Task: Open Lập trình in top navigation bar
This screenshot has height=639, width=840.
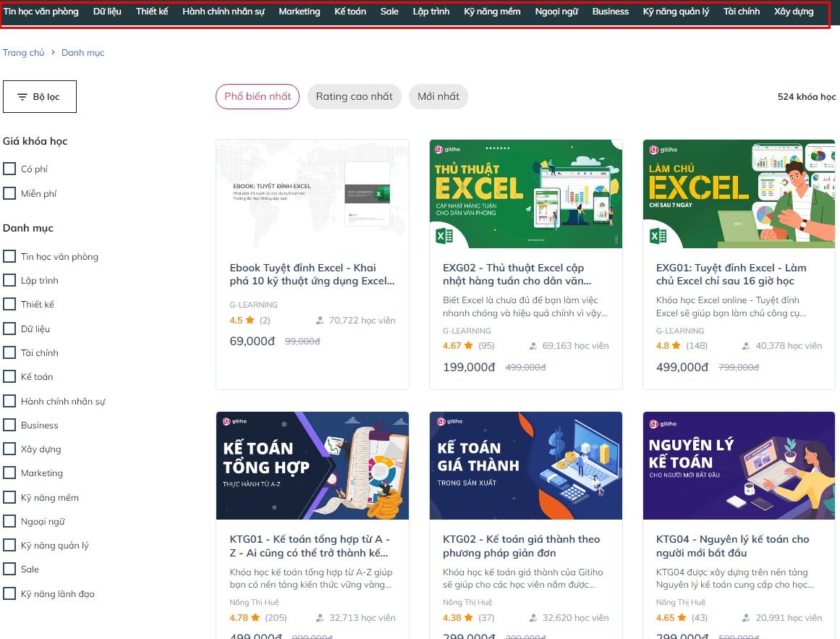Action: [431, 12]
